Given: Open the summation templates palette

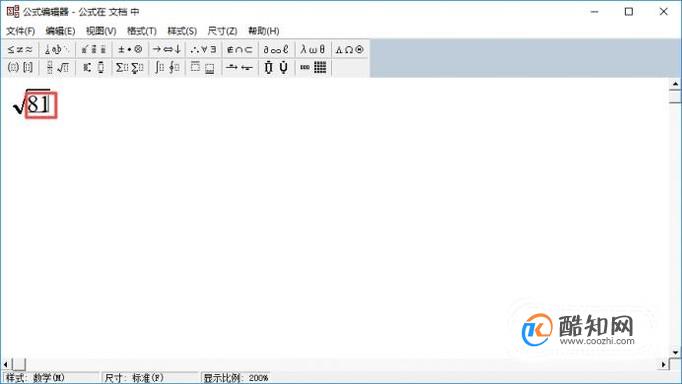Looking at the screenshot, I should pos(130,67).
